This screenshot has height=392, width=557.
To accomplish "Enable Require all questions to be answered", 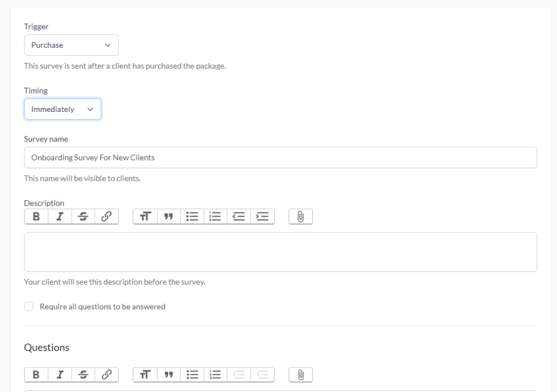I will pyautogui.click(x=28, y=306).
